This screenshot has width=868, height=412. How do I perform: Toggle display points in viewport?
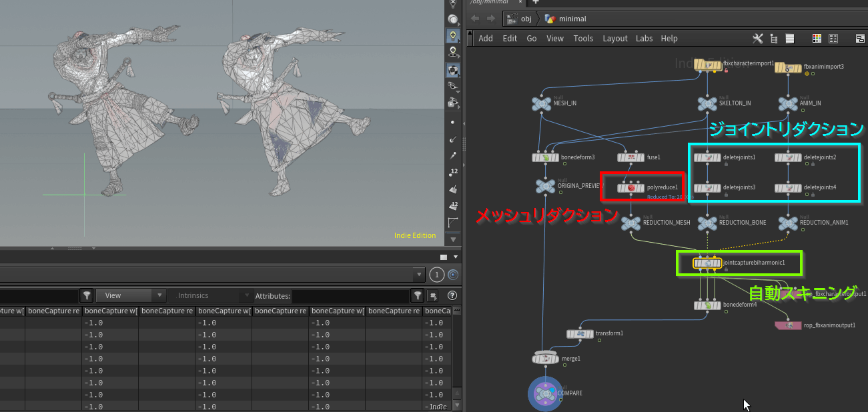pos(453,122)
